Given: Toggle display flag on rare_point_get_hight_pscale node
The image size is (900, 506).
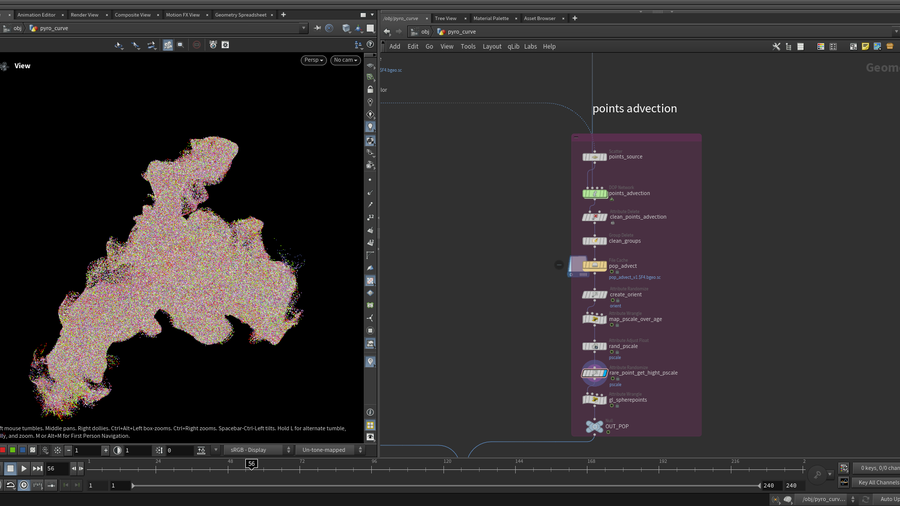Looking at the screenshot, I should click(x=603, y=373).
